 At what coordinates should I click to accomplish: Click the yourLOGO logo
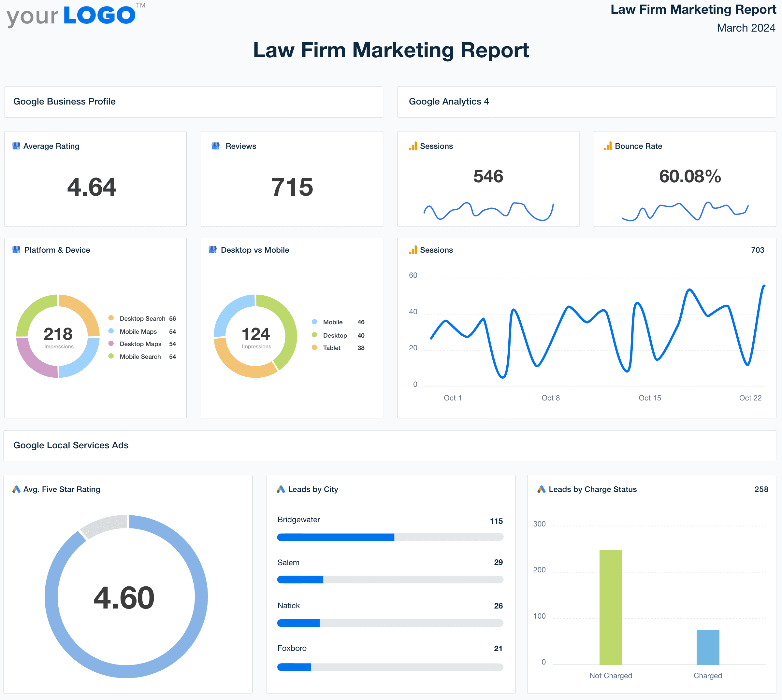pos(71,15)
